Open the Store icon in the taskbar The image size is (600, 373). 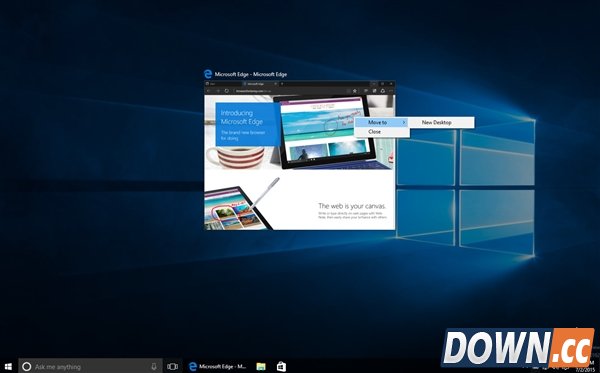282,366
